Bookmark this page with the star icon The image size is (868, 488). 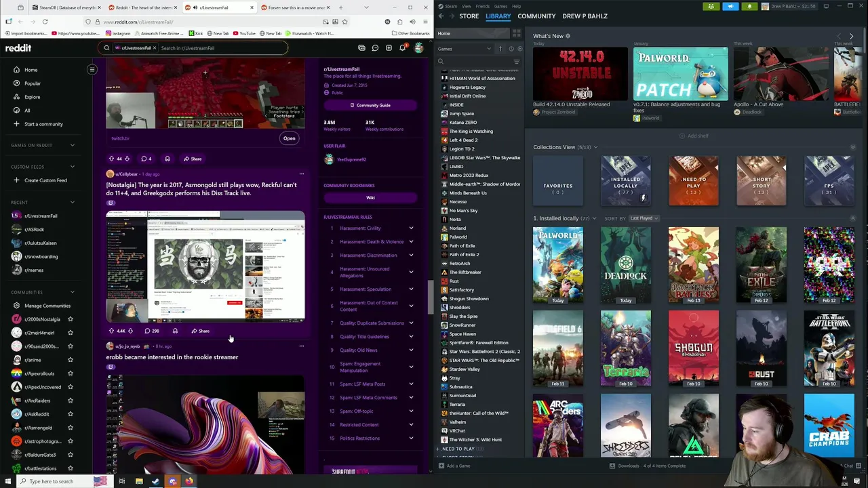(x=344, y=22)
